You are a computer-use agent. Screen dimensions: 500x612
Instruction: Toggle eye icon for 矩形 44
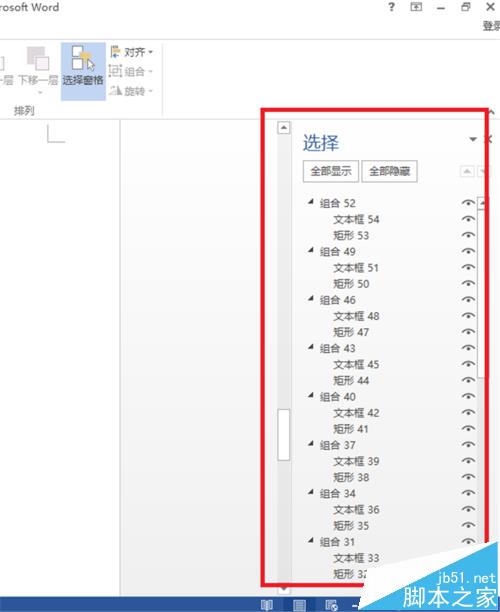468,380
